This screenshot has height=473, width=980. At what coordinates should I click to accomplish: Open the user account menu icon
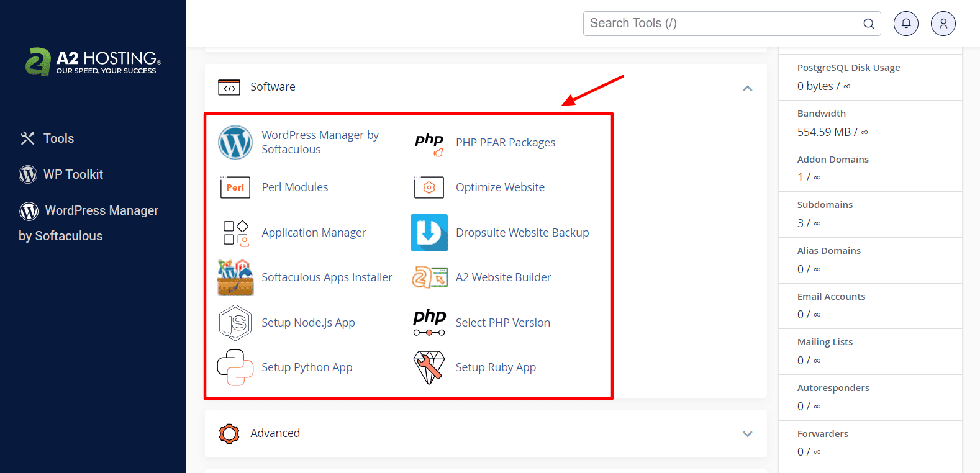pyautogui.click(x=943, y=24)
